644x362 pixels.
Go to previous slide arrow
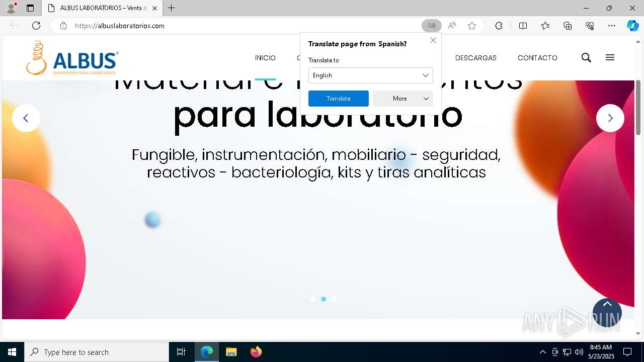click(26, 118)
